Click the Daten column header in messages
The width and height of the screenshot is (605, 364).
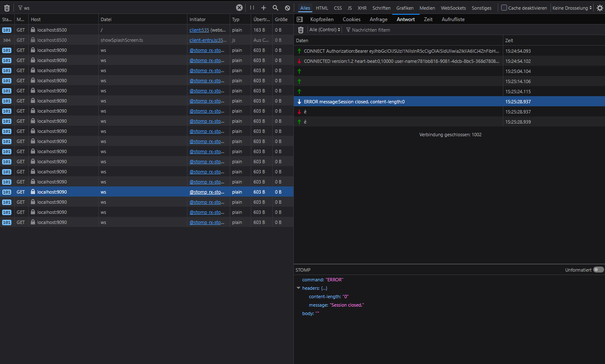coord(399,40)
